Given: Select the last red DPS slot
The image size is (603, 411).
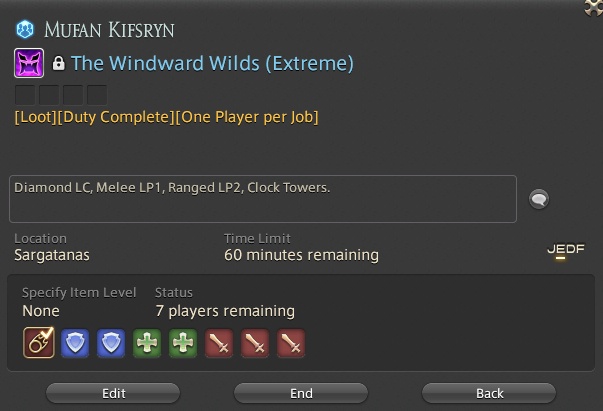Looking at the screenshot, I should point(291,343).
